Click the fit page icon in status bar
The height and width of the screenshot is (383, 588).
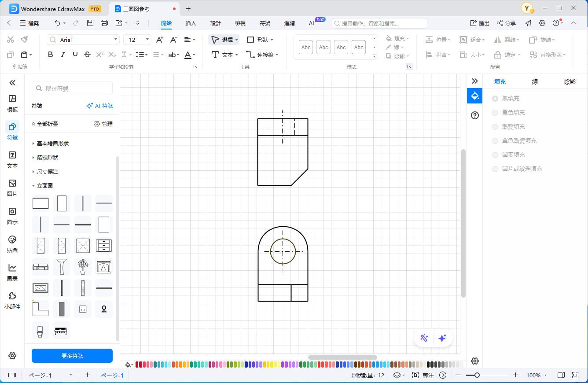[575, 375]
